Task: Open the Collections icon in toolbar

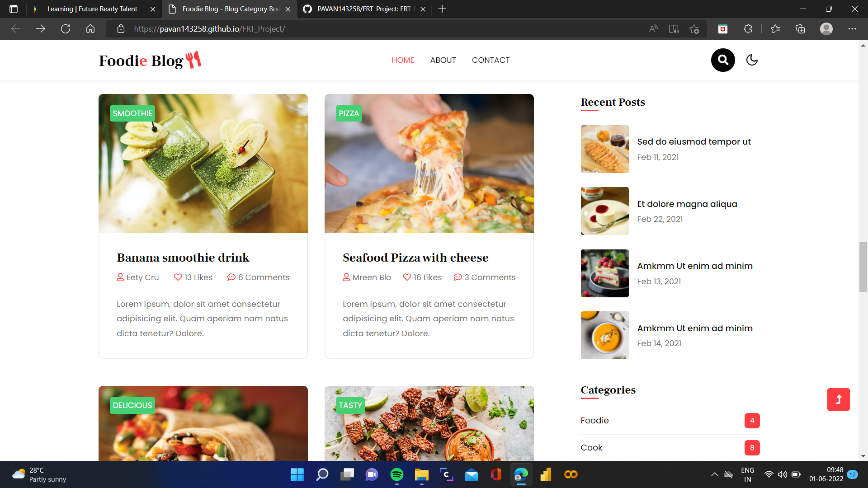Action: [800, 29]
